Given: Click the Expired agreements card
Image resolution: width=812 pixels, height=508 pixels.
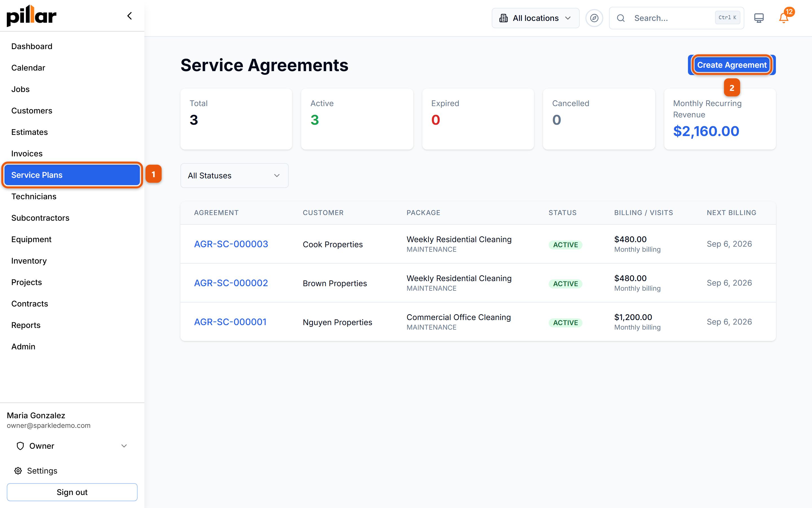Looking at the screenshot, I should [478, 119].
